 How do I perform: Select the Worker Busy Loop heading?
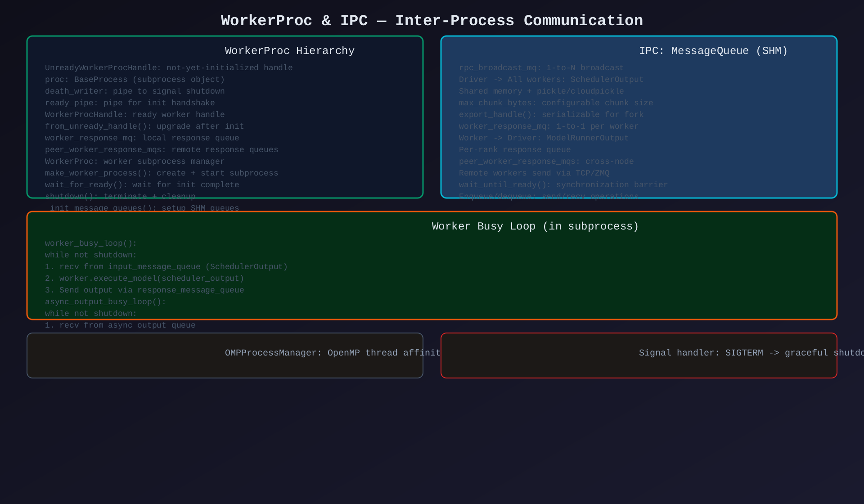coord(535,226)
